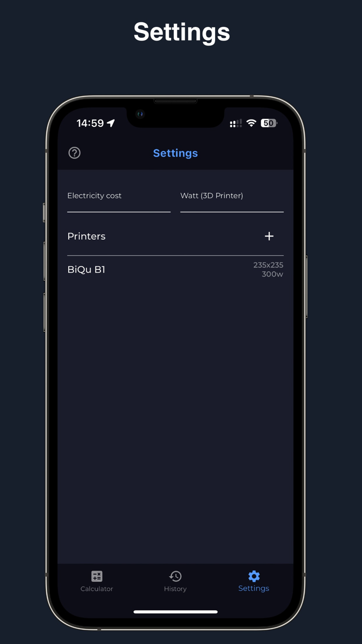
Task: Tap the Printers section heading
Action: coord(86,236)
